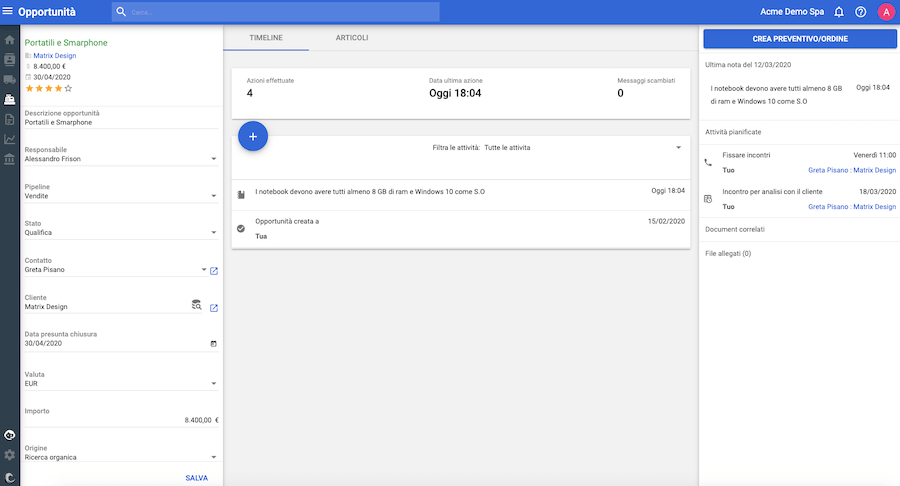Image resolution: width=900 pixels, height=486 pixels.
Task: Expand the Pipeline dropdown
Action: 214,196
